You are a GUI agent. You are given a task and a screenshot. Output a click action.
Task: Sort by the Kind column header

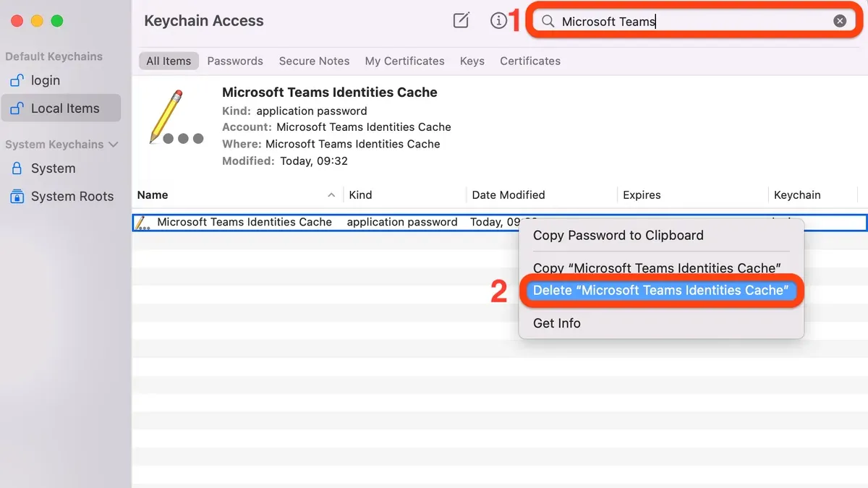pyautogui.click(x=360, y=194)
